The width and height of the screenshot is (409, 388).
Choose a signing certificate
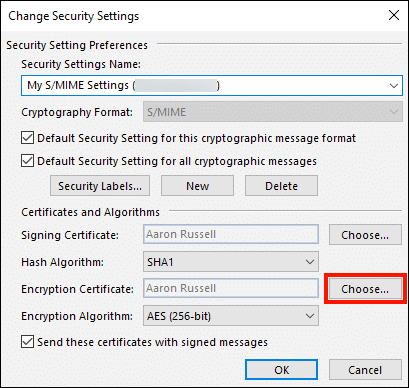coord(365,235)
